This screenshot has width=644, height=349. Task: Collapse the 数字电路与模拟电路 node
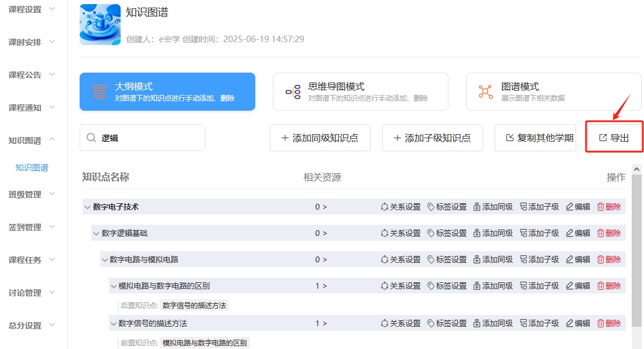click(x=104, y=259)
